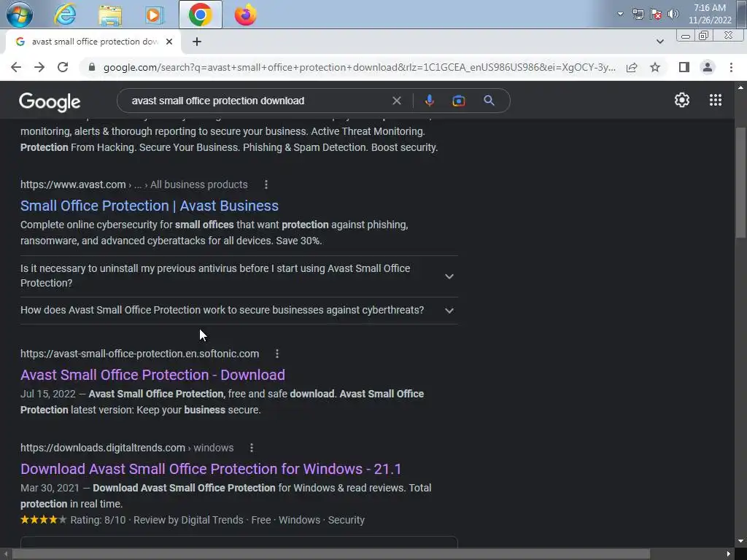Launch Internet Explorer from the taskbar
This screenshot has width=747, height=560.
[65, 15]
